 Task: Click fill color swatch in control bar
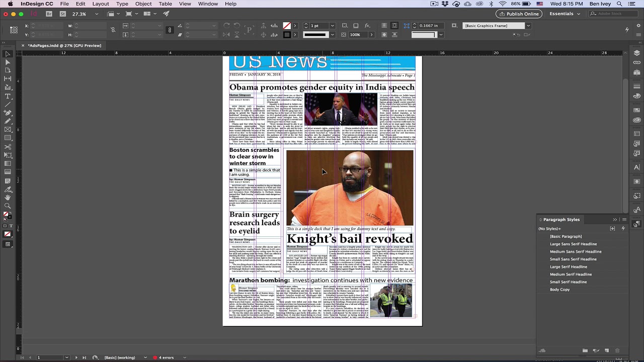287,26
